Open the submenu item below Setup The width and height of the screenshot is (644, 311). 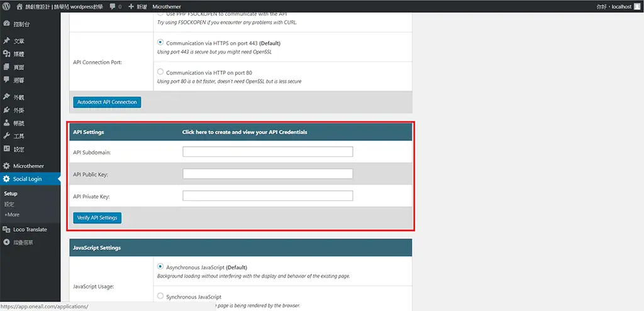(x=9, y=204)
